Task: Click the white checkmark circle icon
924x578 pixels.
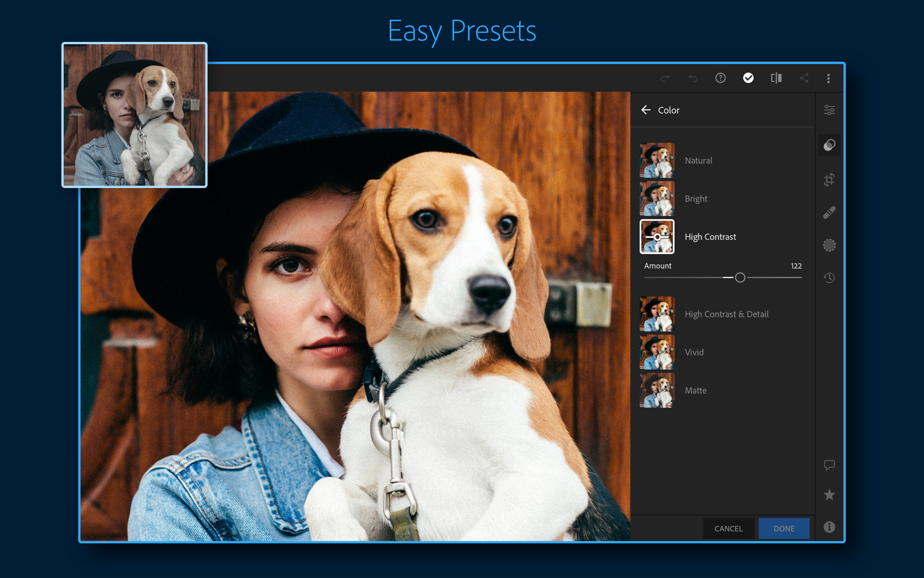Action: 748,78
